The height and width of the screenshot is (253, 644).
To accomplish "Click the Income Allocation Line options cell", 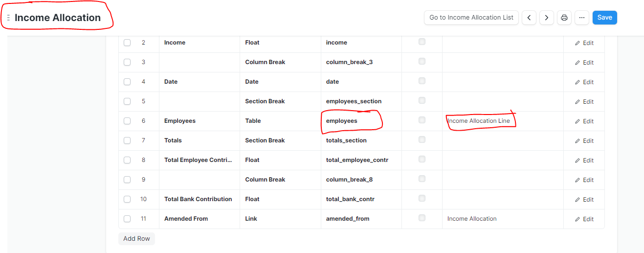I will tap(503, 121).
